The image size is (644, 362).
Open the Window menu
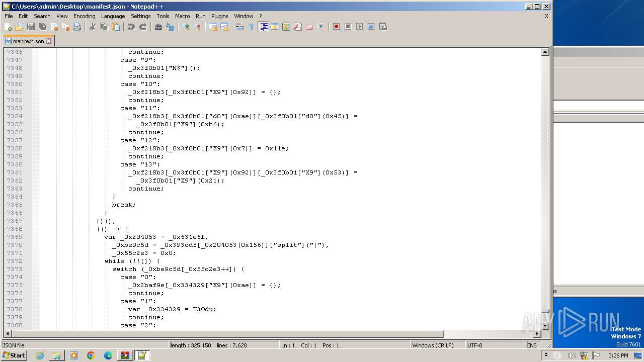click(244, 16)
